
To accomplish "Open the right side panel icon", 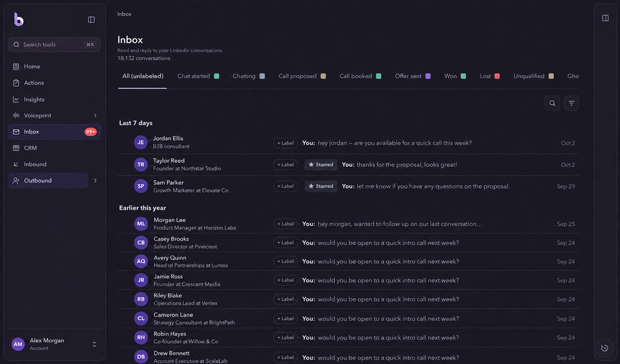I will (605, 18).
